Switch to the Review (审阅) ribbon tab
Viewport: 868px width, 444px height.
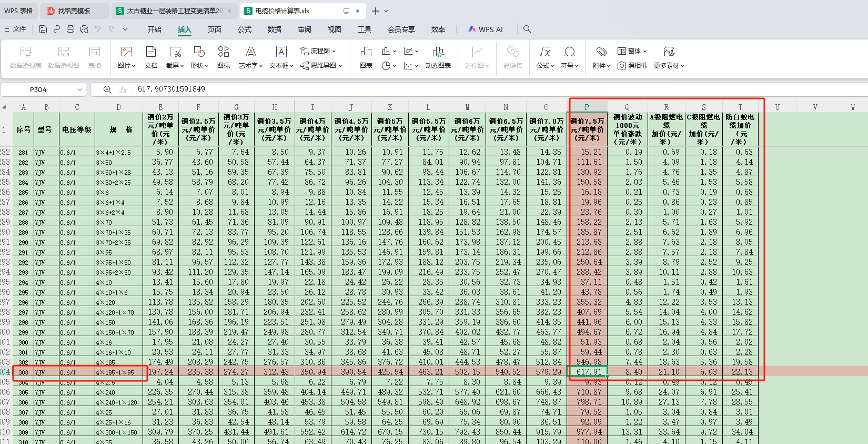click(305, 29)
